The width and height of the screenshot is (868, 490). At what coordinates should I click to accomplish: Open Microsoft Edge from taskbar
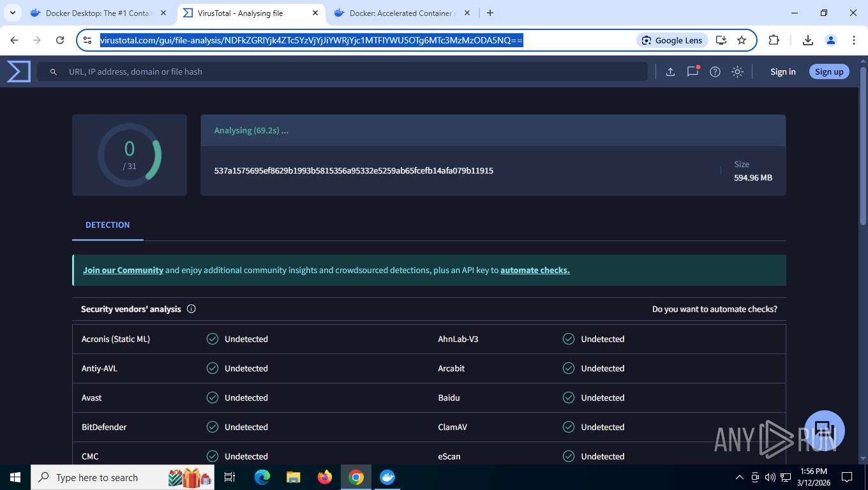coord(262,477)
